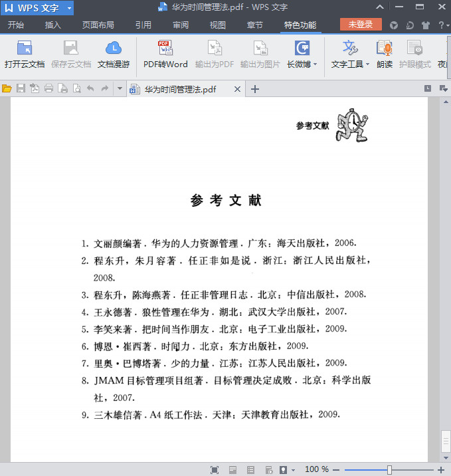Launch 文档漫游 document roaming
This screenshot has height=476, width=451.
coord(114,55)
